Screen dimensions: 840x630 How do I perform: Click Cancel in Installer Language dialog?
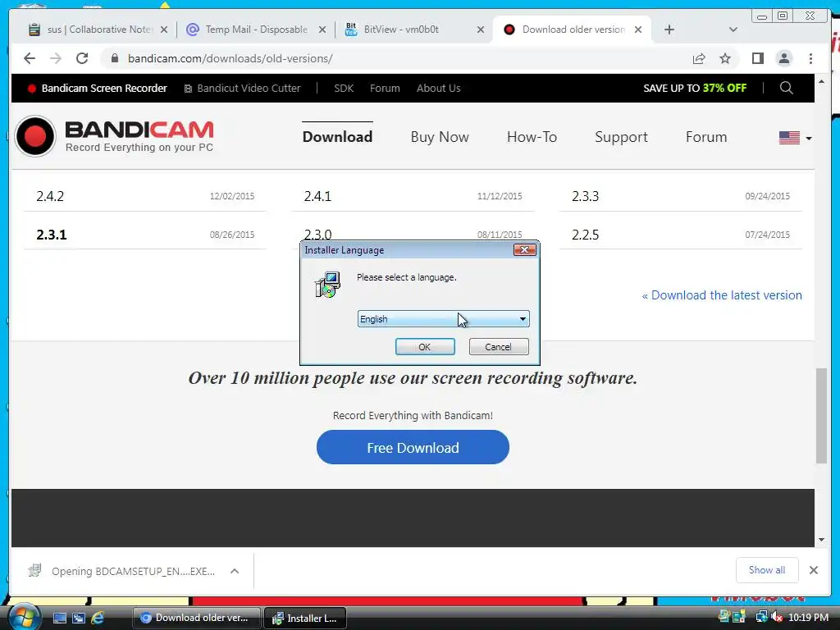[x=498, y=347]
